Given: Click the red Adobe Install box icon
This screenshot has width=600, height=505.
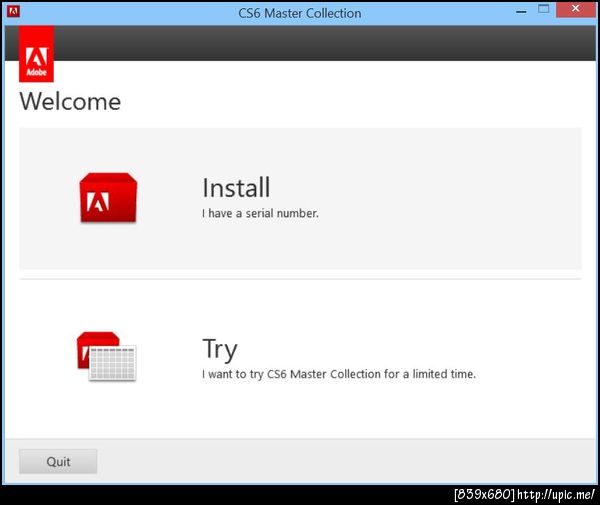Looking at the screenshot, I should pos(108,197).
